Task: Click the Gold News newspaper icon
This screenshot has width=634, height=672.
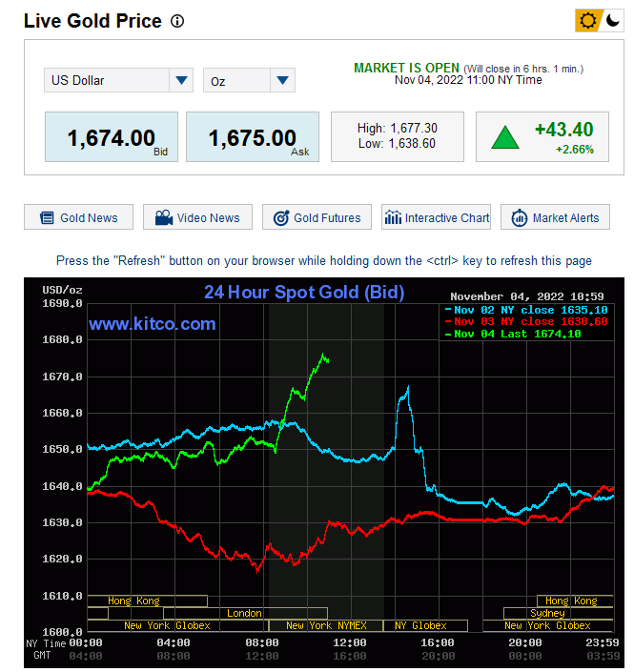Action: pos(47,217)
